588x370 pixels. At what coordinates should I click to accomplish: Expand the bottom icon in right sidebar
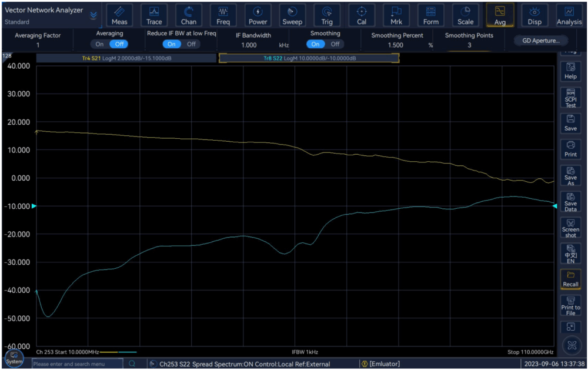click(x=570, y=327)
